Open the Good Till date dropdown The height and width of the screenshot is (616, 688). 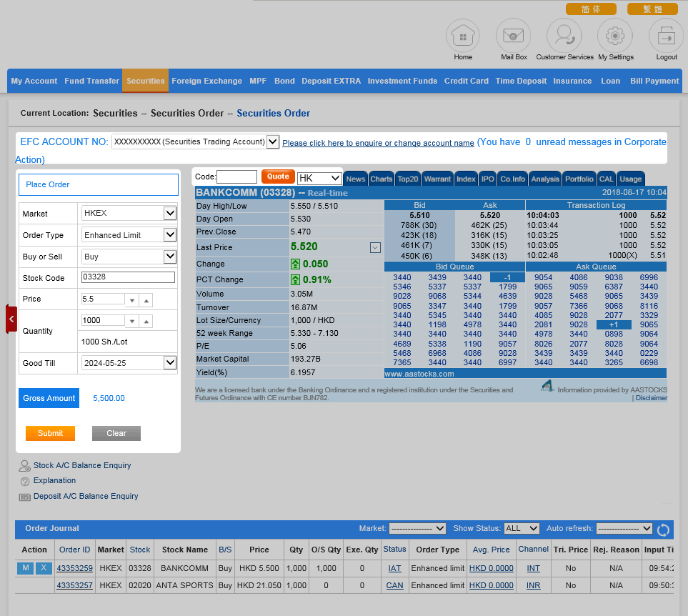point(169,363)
